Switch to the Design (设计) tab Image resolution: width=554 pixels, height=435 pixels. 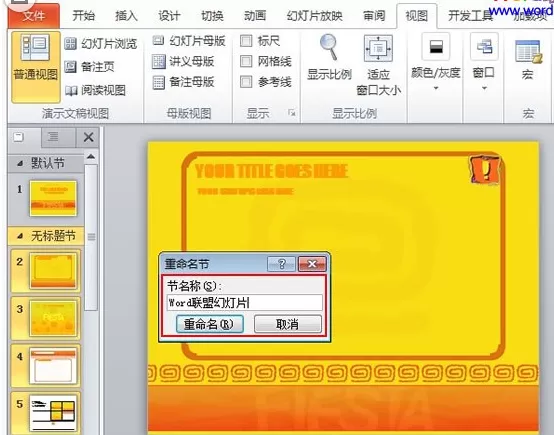169,16
